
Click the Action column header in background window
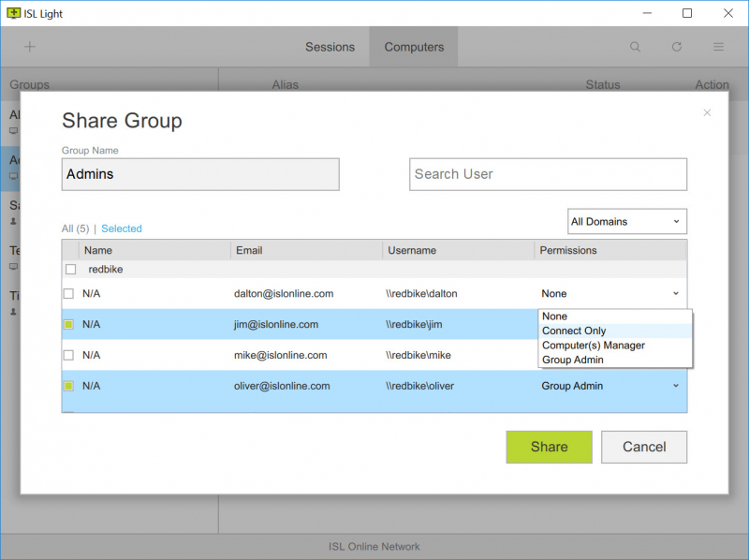pyautogui.click(x=712, y=84)
